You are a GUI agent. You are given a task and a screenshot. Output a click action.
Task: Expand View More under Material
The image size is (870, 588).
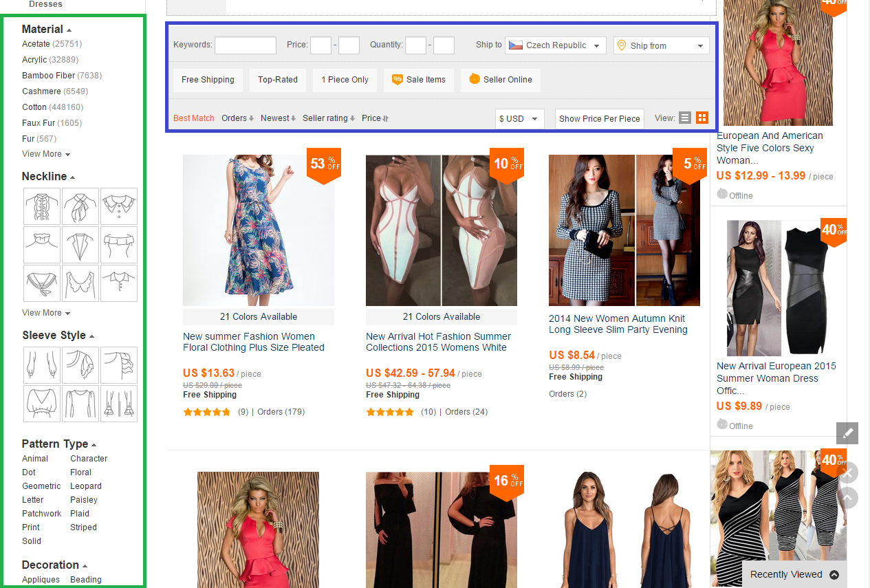(x=45, y=154)
